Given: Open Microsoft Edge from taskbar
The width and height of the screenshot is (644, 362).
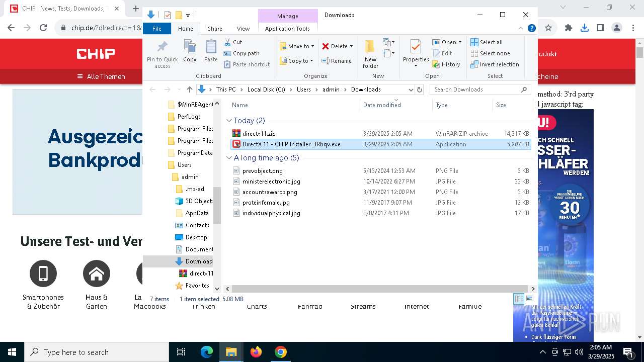Looking at the screenshot, I should click(207, 352).
